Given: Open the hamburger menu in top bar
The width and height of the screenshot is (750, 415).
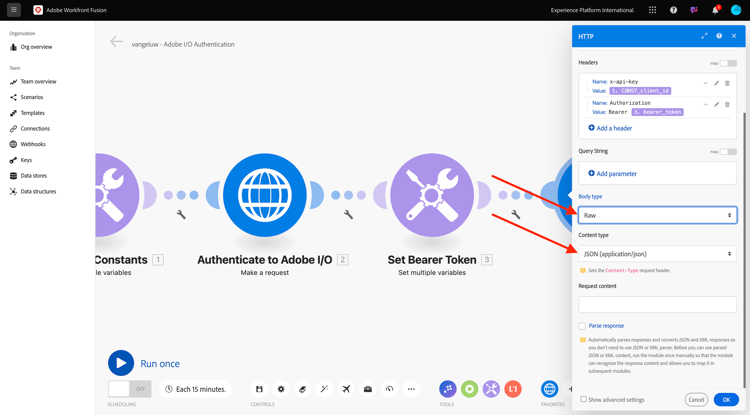Looking at the screenshot, I should (x=13, y=10).
